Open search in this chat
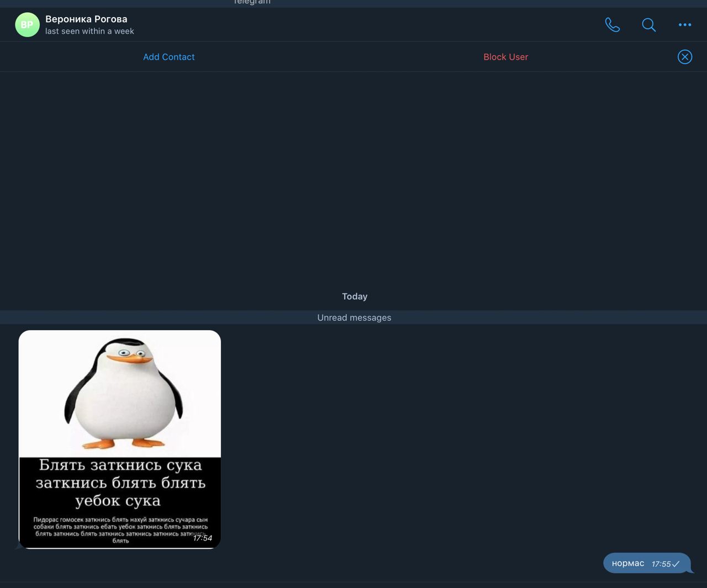The height and width of the screenshot is (588, 707). pos(649,25)
